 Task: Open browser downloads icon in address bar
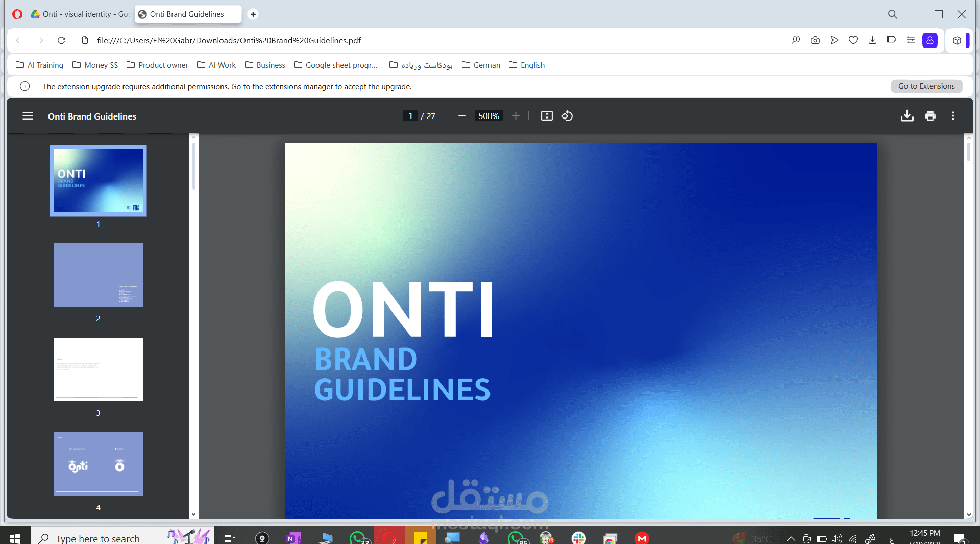coord(872,40)
